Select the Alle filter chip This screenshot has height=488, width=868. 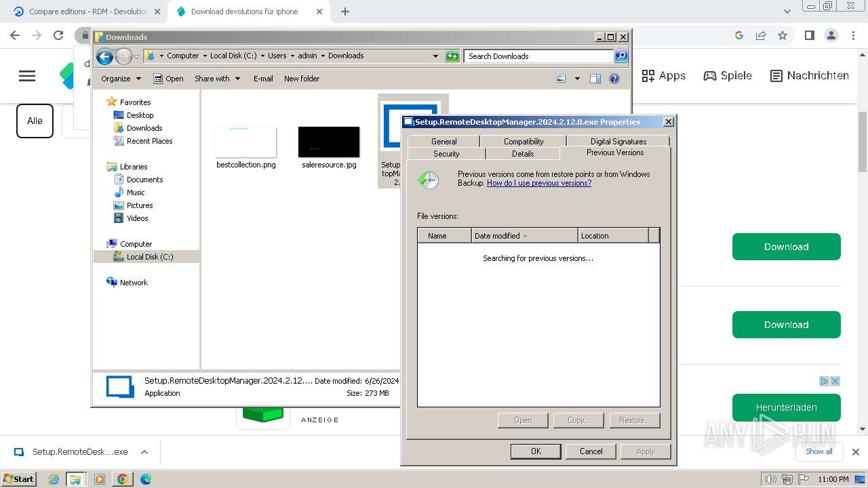35,121
